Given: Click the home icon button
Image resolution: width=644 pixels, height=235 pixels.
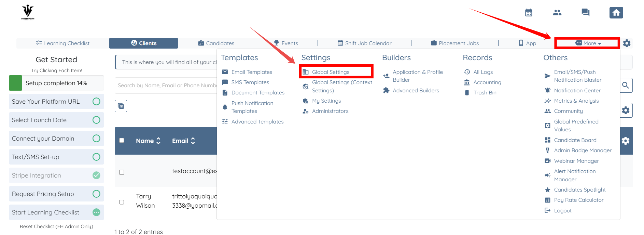Looking at the screenshot, I should coord(616,13).
